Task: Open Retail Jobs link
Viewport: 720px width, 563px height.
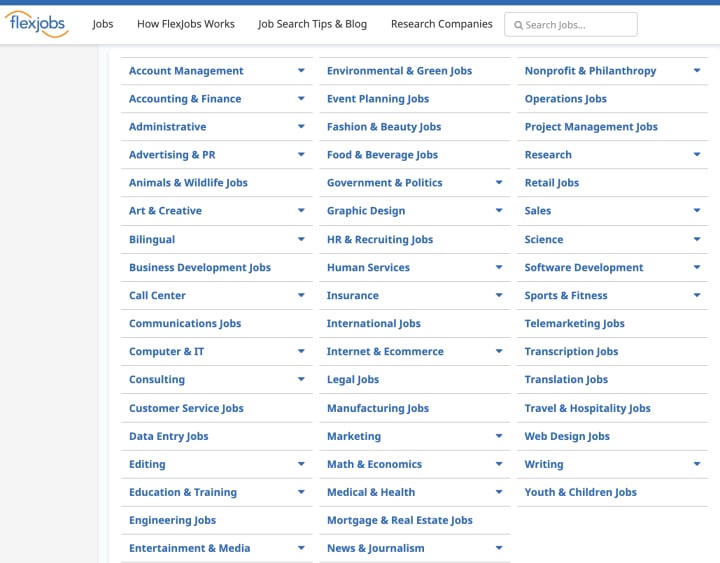Action: 551,183
